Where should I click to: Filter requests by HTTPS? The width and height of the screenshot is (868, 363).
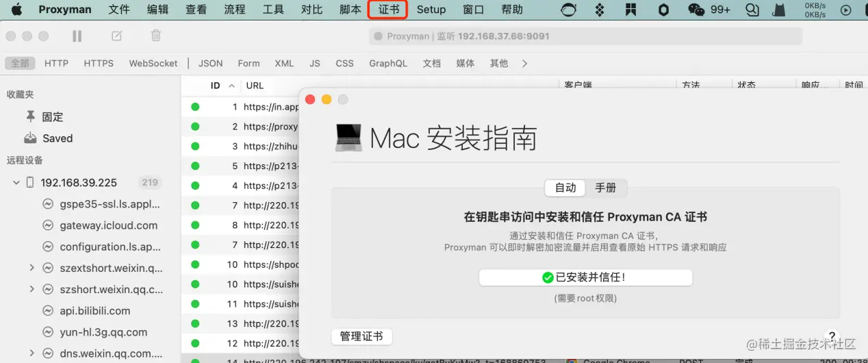(x=99, y=63)
